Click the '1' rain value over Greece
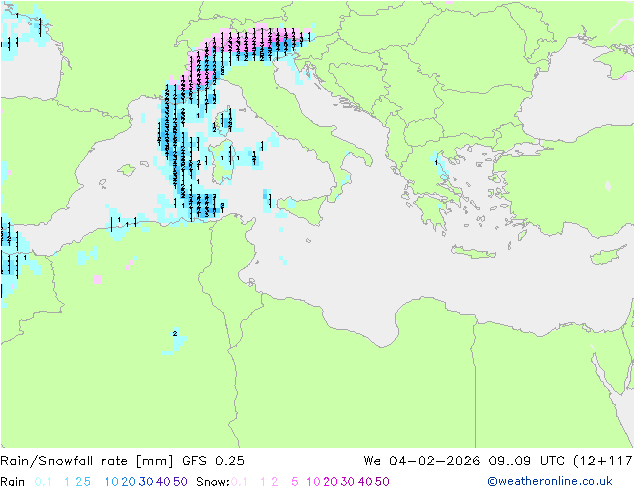 pyautogui.click(x=436, y=163)
